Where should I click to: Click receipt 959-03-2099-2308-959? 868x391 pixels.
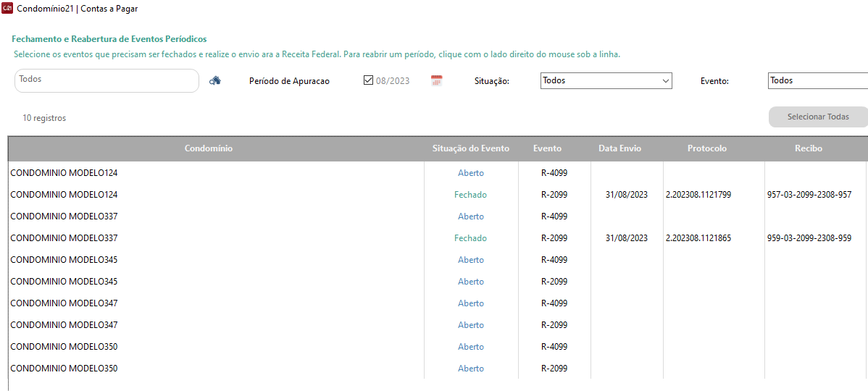[x=809, y=237]
